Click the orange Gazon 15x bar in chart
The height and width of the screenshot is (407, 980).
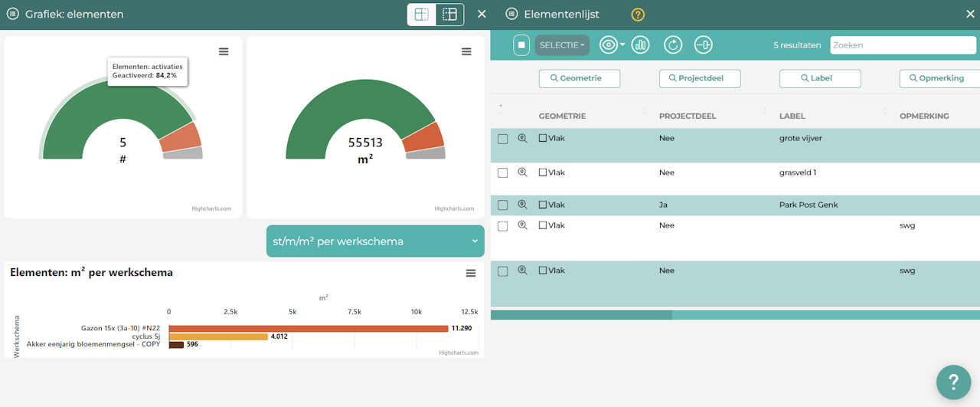(308, 329)
